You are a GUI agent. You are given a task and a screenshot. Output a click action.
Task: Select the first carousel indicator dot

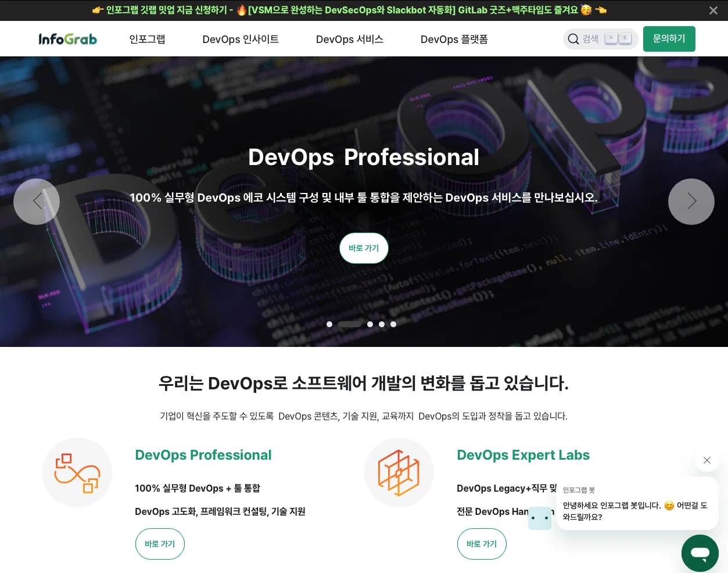click(329, 324)
